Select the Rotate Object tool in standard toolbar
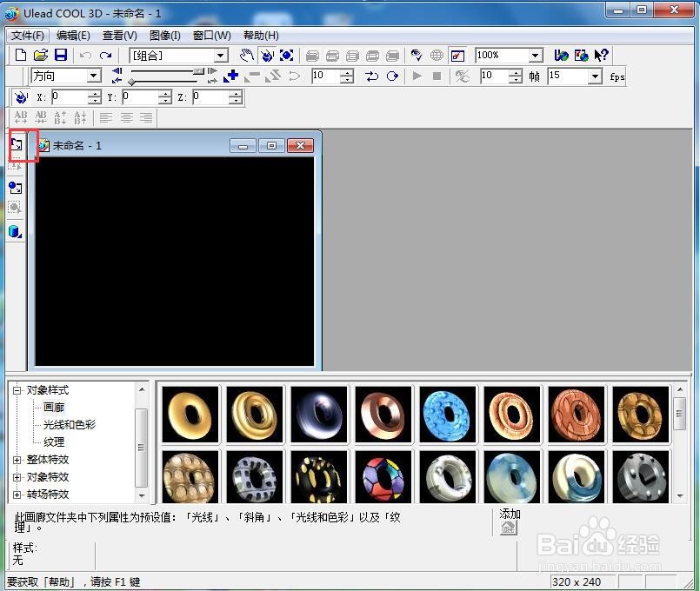This screenshot has height=591, width=700. point(267,56)
